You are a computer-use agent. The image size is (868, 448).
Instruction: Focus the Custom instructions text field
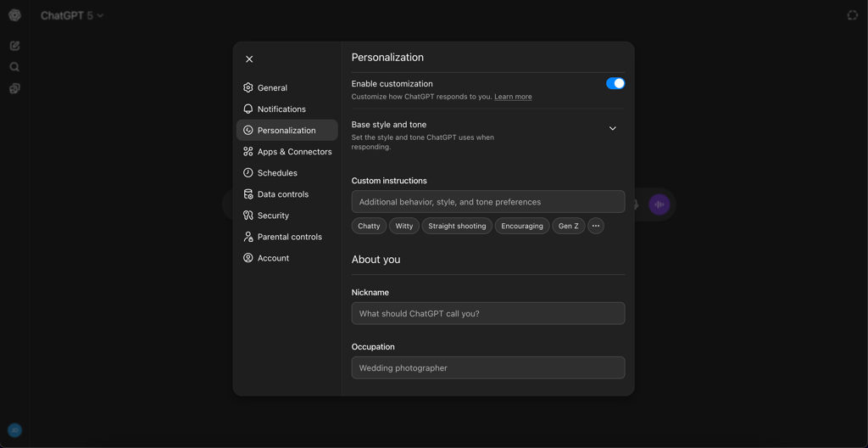click(x=488, y=202)
